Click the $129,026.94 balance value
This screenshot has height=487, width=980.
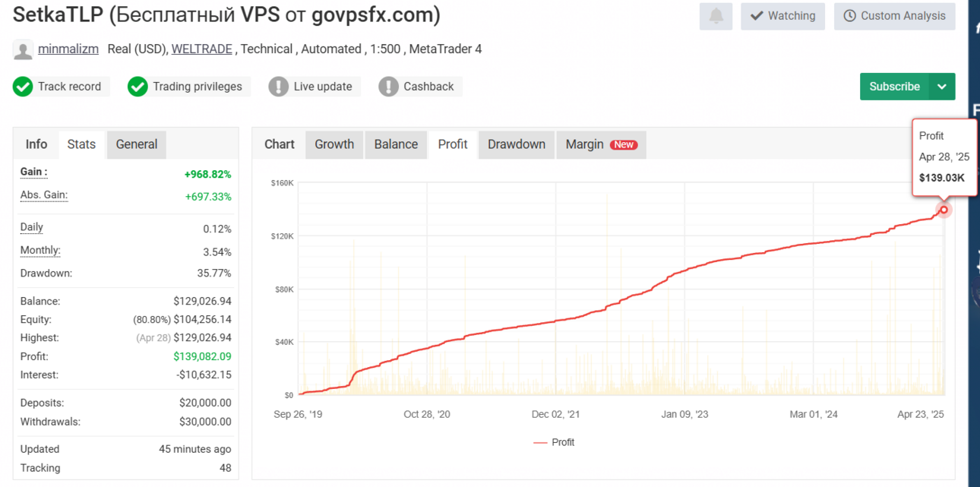pos(202,302)
